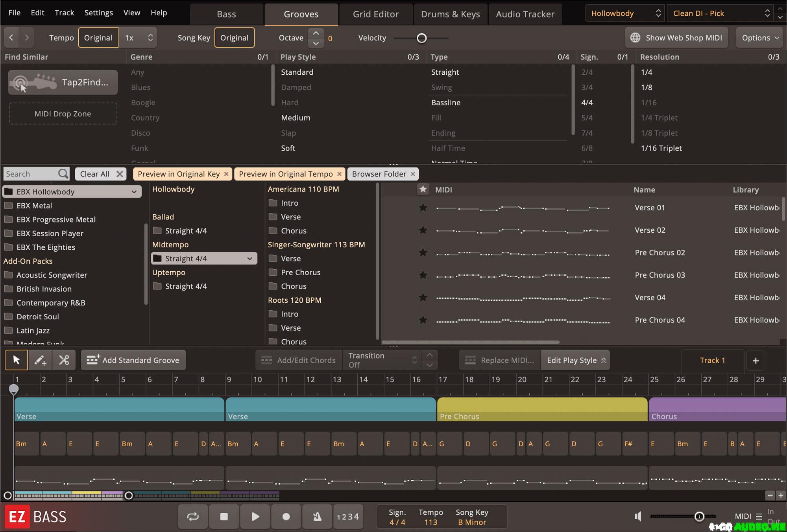Open the Settings menu
The image size is (787, 532).
(x=99, y=13)
